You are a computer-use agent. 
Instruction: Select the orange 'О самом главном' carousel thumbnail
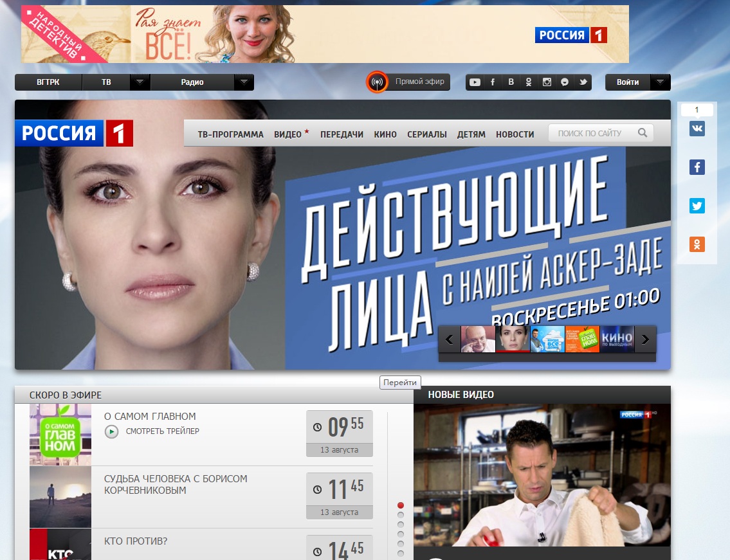pyautogui.click(x=583, y=339)
